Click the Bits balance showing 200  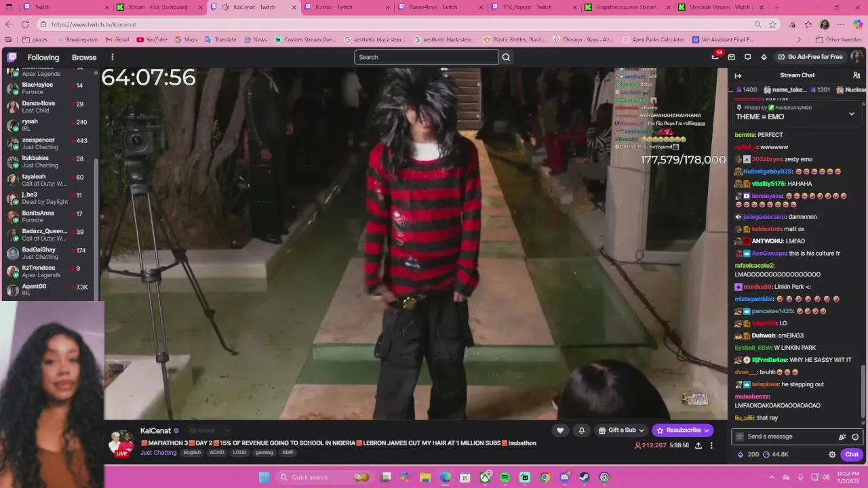[x=749, y=454]
